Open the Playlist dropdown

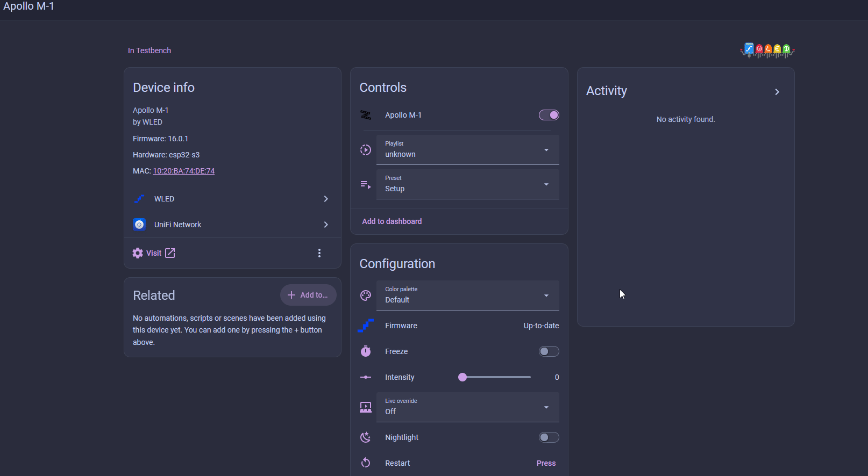(468, 150)
